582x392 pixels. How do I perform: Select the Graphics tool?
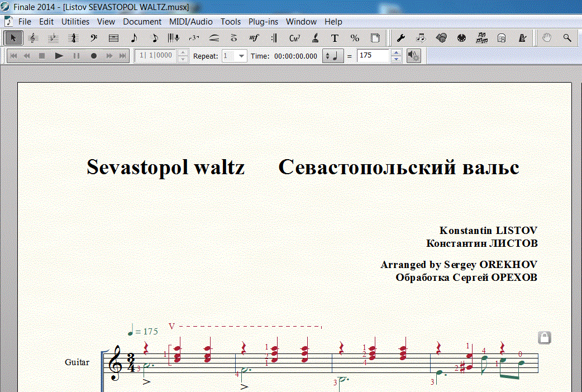pos(441,38)
